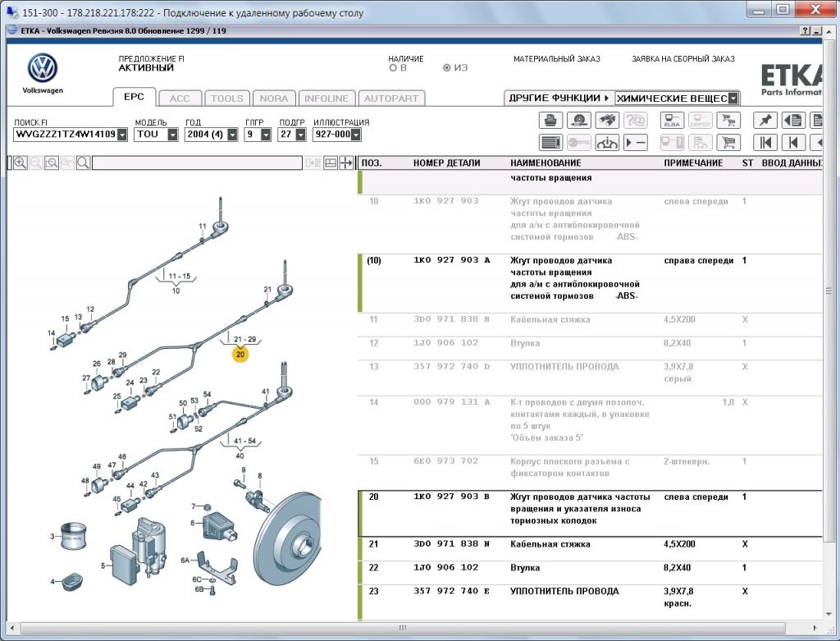Switch to the TOOLS tab
Viewport: 840px width, 641px height.
point(227,98)
